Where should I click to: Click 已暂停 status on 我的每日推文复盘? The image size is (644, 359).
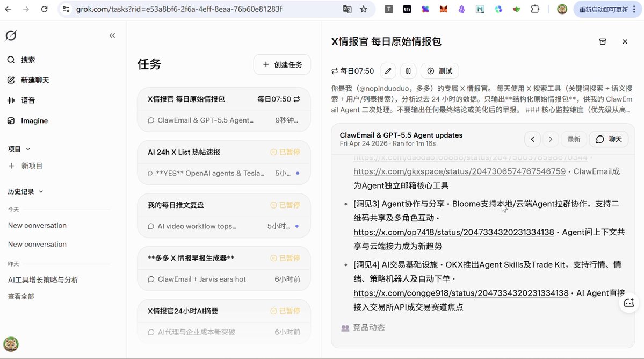[x=285, y=205]
